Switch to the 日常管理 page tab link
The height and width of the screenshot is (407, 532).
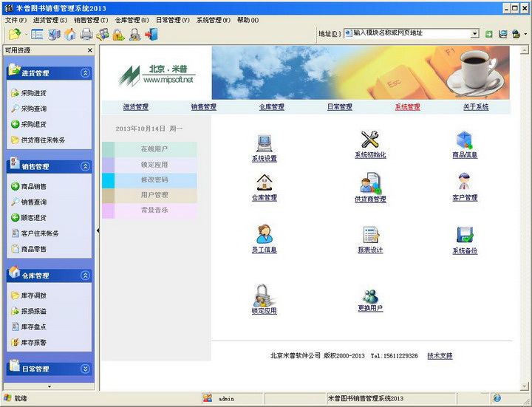click(x=340, y=107)
